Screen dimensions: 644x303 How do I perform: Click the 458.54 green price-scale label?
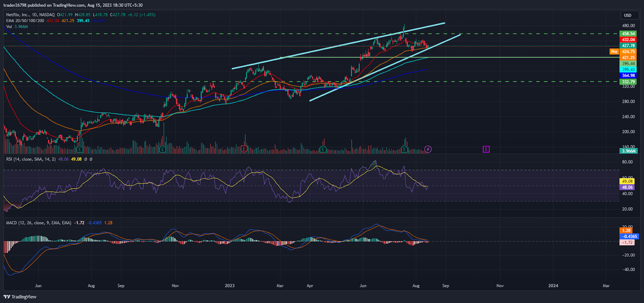tap(628, 34)
